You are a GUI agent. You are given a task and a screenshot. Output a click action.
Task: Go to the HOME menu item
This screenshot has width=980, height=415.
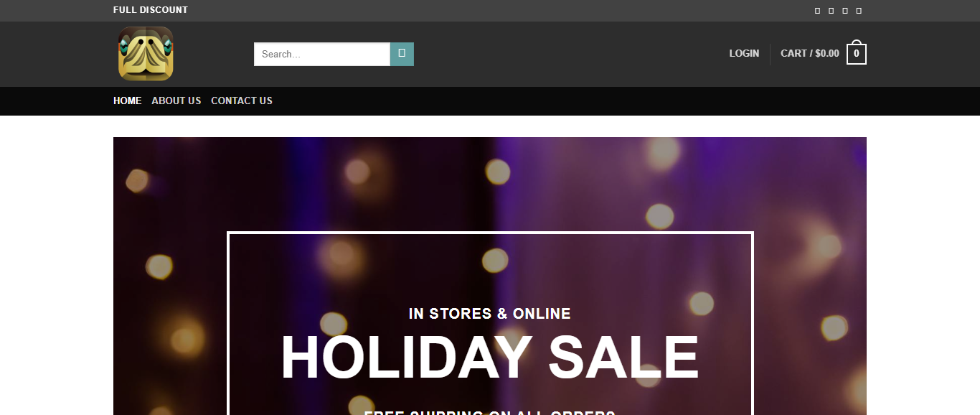127,101
